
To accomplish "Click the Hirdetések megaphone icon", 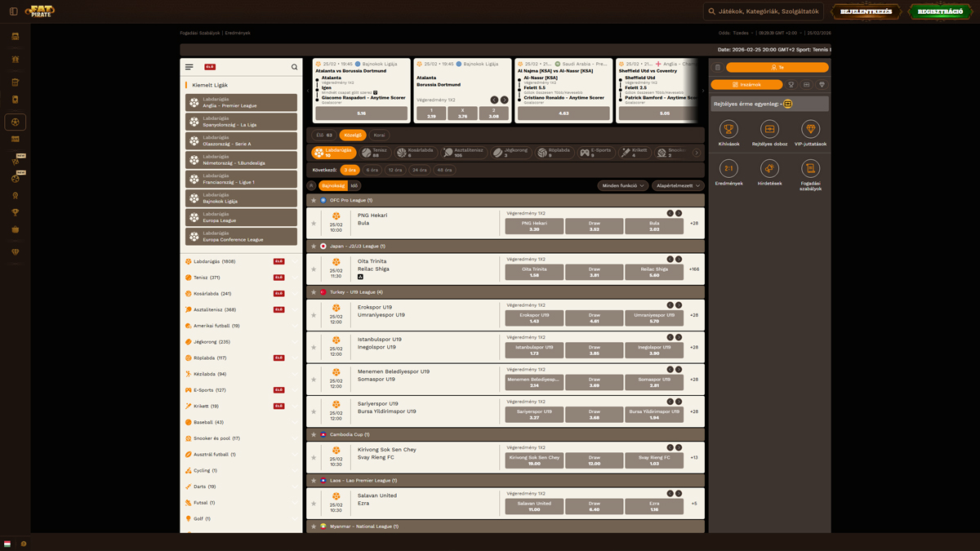I will point(769,168).
